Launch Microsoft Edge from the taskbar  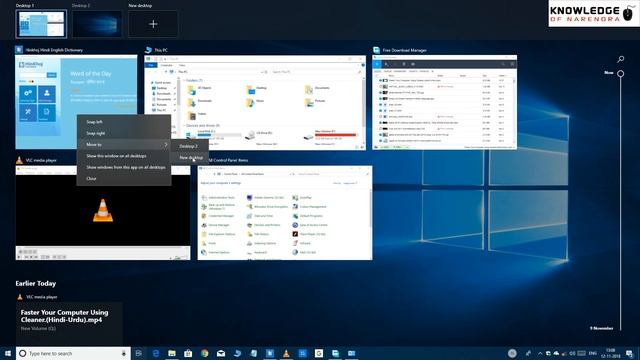(156, 353)
